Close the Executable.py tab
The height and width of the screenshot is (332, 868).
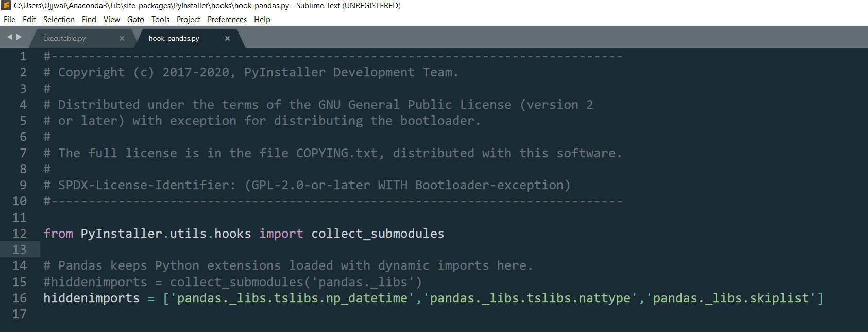122,39
